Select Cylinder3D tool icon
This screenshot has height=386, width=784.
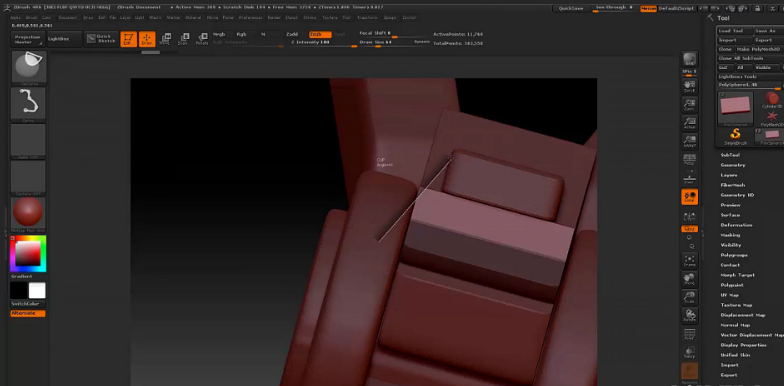pyautogui.click(x=772, y=100)
